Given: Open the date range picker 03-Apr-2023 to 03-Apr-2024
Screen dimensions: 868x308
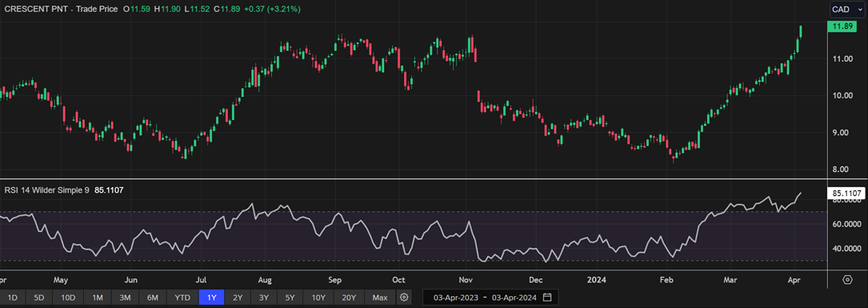Looking at the screenshot, I should coord(490,298).
